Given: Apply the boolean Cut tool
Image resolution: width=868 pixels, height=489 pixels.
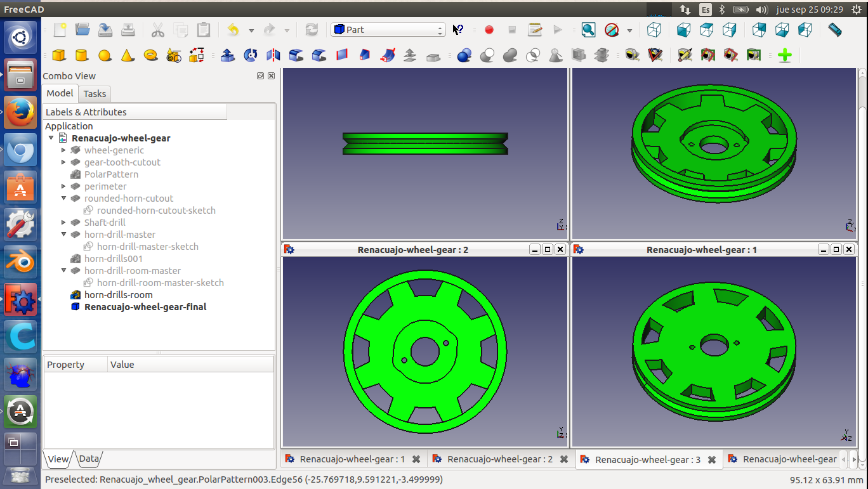Looking at the screenshot, I should pos(487,56).
